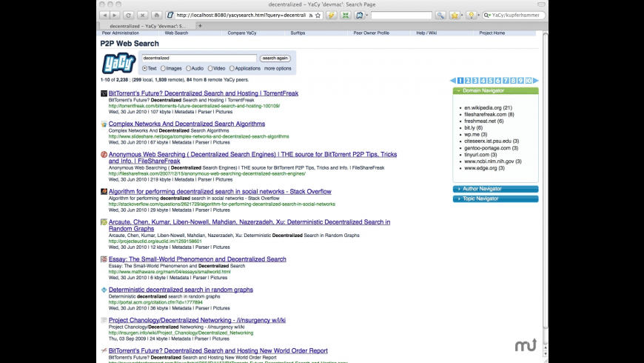Image resolution: width=644 pixels, height=363 pixels.
Task: Select the Text search radio button
Action: coord(144,68)
